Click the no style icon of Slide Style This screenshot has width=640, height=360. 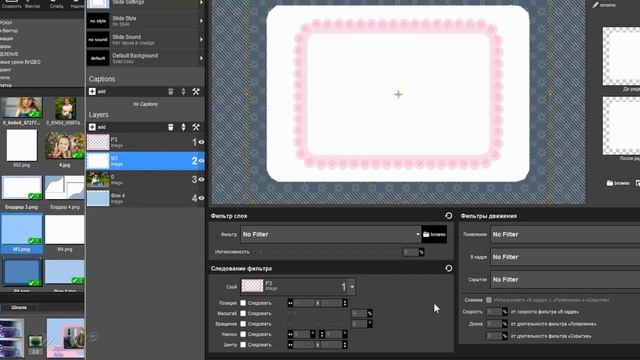[98, 21]
